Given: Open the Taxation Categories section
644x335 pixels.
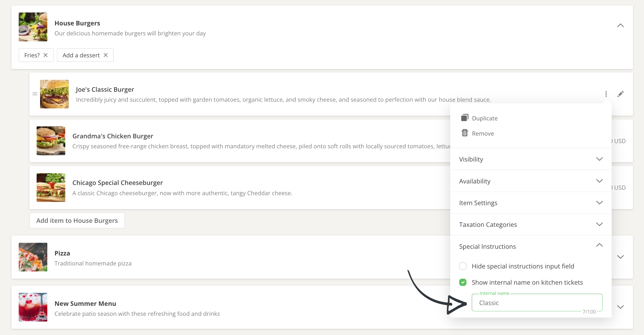Looking at the screenshot, I should [599, 224].
